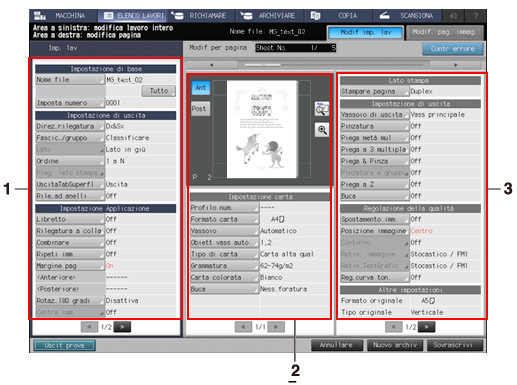Click the Nuovo archiv button
Image resolution: width=517 pixels, height=385 pixels.
[x=395, y=345]
